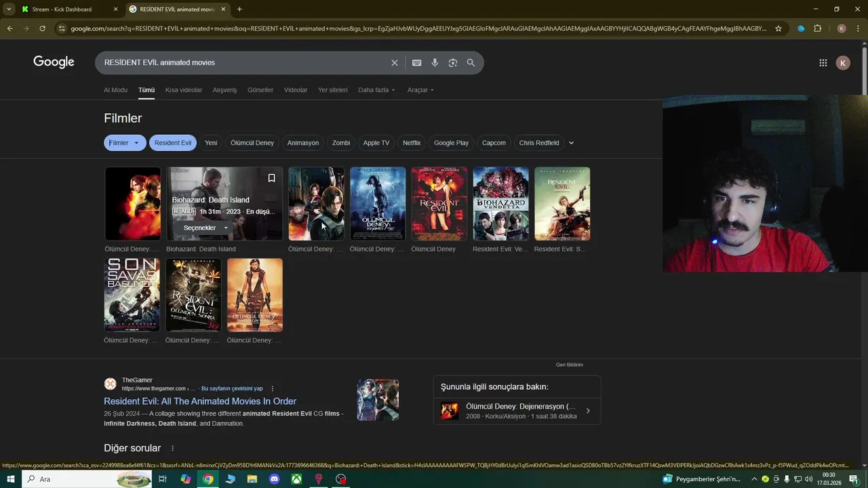Image resolution: width=868 pixels, height=488 pixels.
Task: Switch to Kısa videolar tab
Action: [x=184, y=90]
